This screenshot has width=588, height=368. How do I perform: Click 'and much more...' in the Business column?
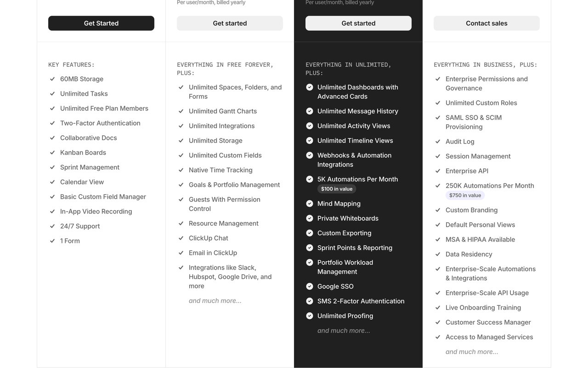[344, 331]
